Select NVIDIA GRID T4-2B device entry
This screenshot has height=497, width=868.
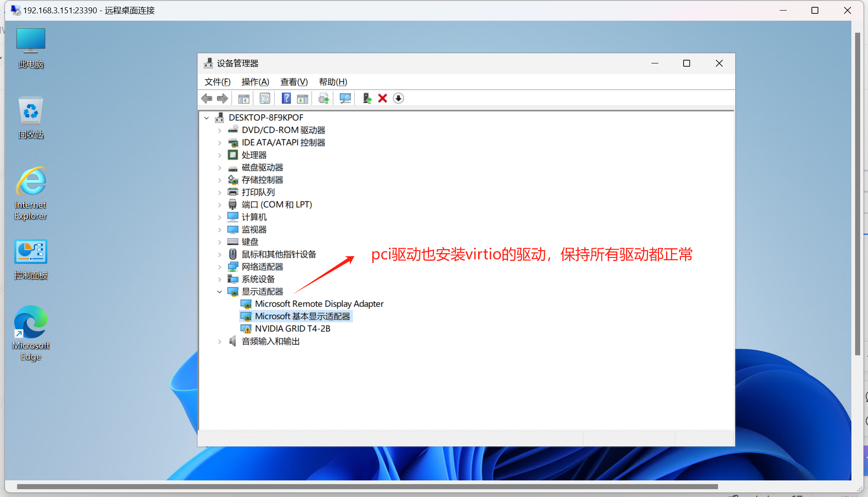pos(293,329)
